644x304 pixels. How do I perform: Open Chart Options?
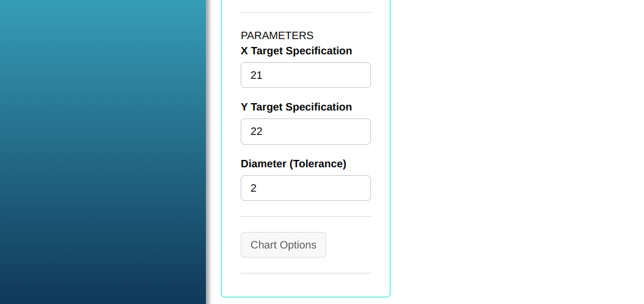pos(284,245)
